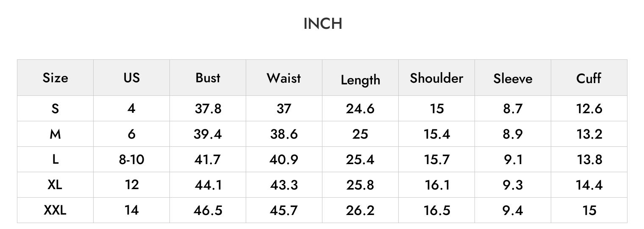644x229 pixels.
Task: Click the Cuff column header
Action: 589,78
